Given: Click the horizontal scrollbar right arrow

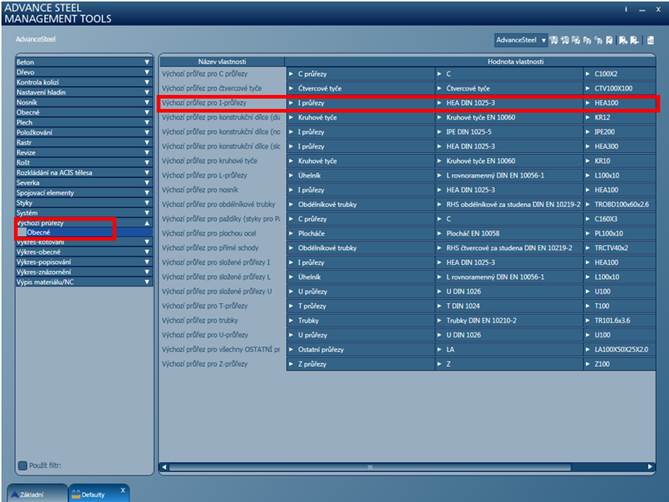Looking at the screenshot, I should pos(650,467).
